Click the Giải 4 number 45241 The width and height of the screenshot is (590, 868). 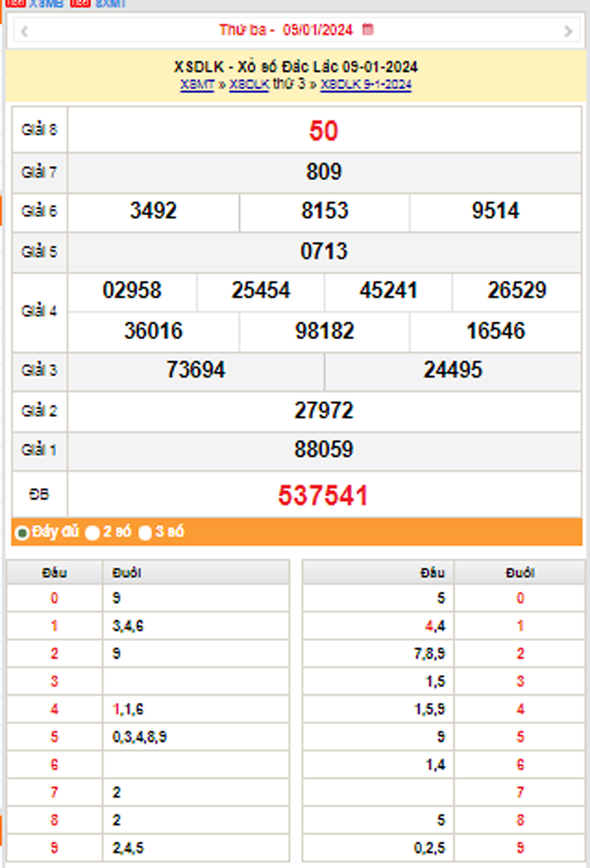[x=389, y=290]
